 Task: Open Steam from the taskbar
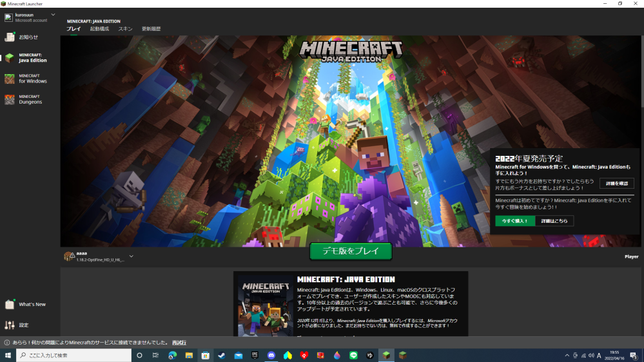coord(222,355)
